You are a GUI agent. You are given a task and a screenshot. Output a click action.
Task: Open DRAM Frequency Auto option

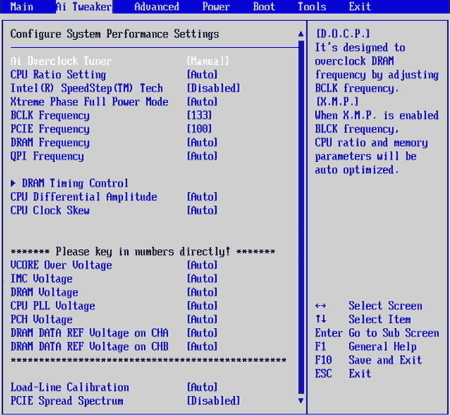[202, 143]
